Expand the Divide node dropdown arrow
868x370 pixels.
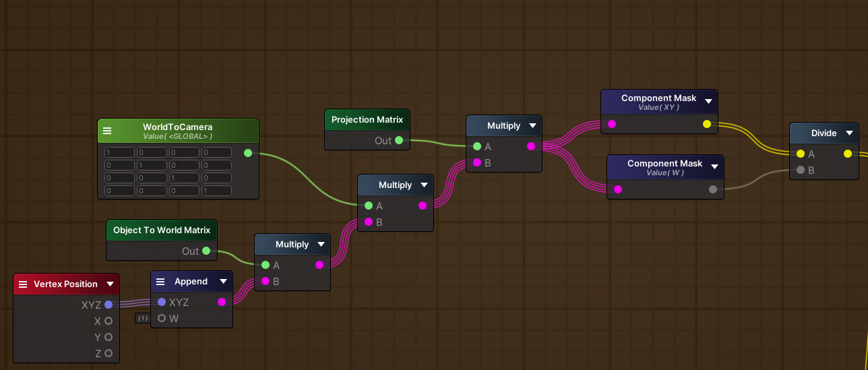click(x=848, y=133)
